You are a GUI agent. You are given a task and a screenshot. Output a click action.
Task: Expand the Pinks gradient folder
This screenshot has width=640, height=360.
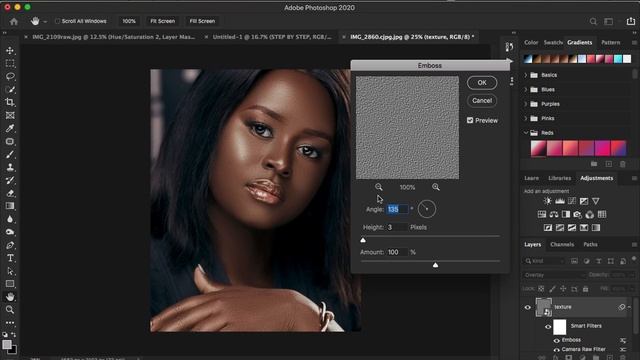526,118
